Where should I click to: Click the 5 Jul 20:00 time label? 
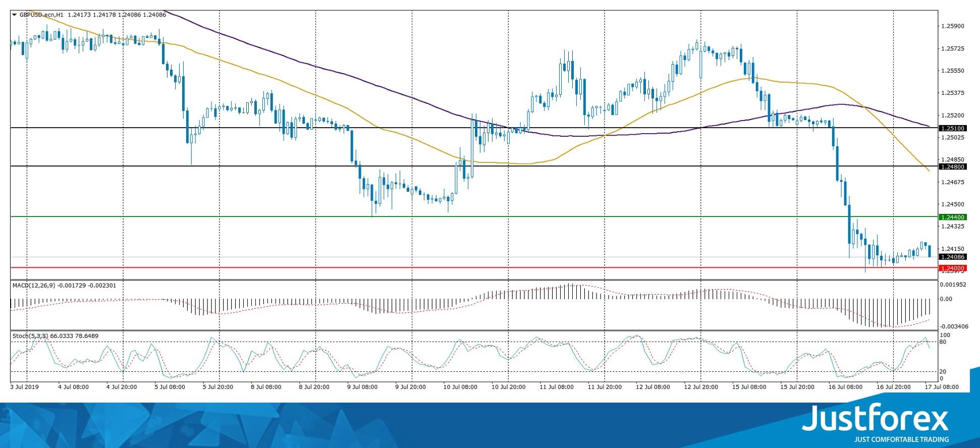click(x=218, y=387)
